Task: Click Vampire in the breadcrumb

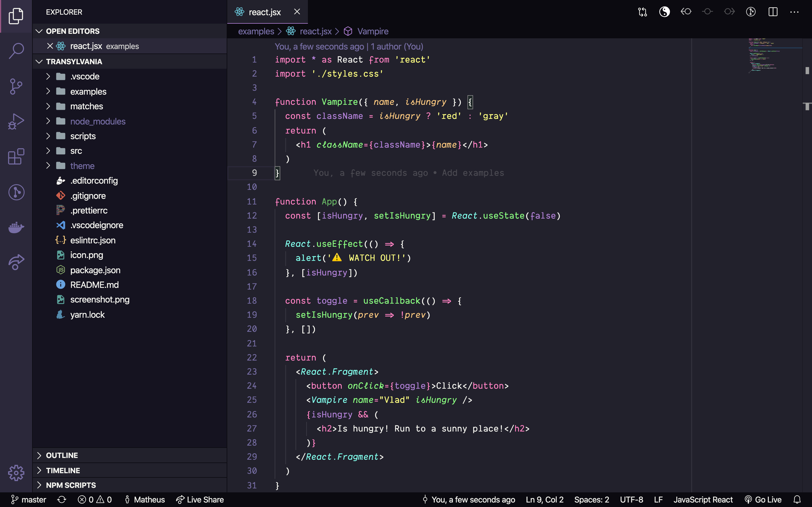Action: pos(372,31)
